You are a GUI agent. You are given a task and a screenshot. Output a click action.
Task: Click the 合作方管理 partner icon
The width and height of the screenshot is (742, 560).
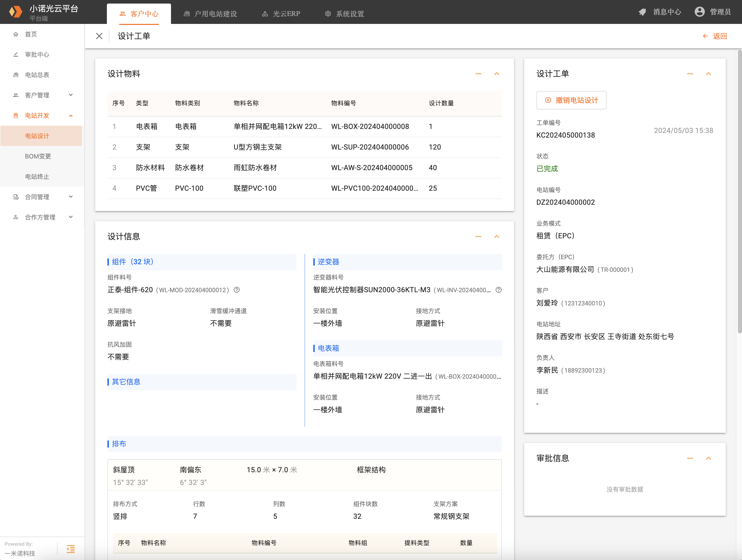pyautogui.click(x=16, y=217)
